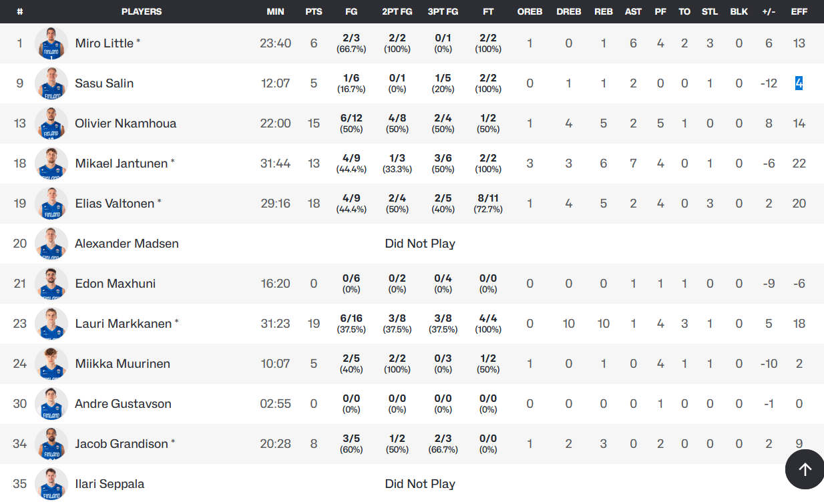This screenshot has width=824, height=504.
Task: Click Lauri Markkanen's avatar thumbnail
Action: [x=51, y=324]
